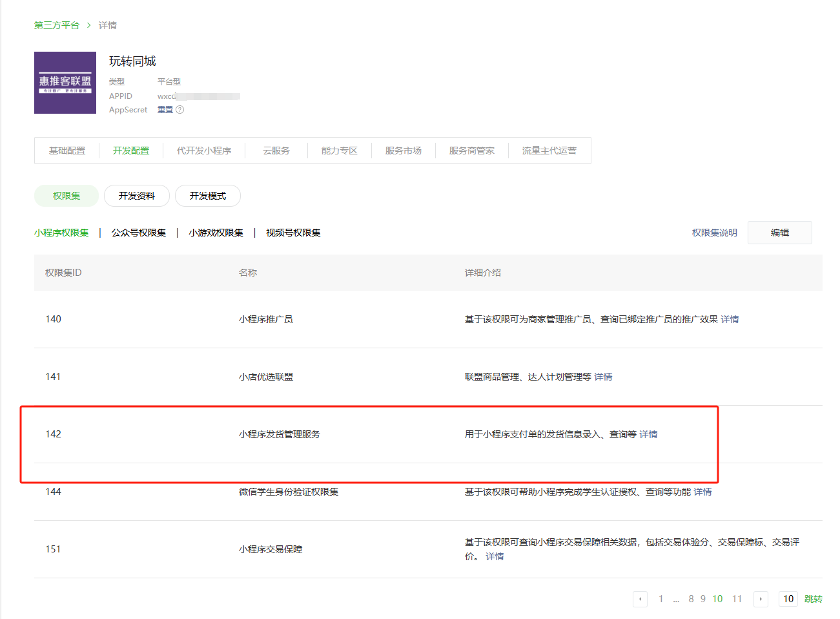Open 详情 for 小程序交易保障 row

point(495,556)
